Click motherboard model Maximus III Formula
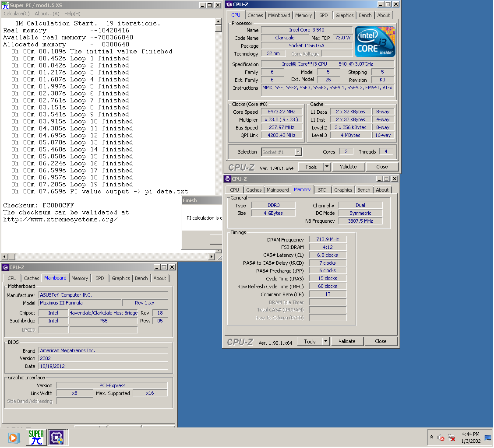The width and height of the screenshot is (494, 448). (80, 303)
